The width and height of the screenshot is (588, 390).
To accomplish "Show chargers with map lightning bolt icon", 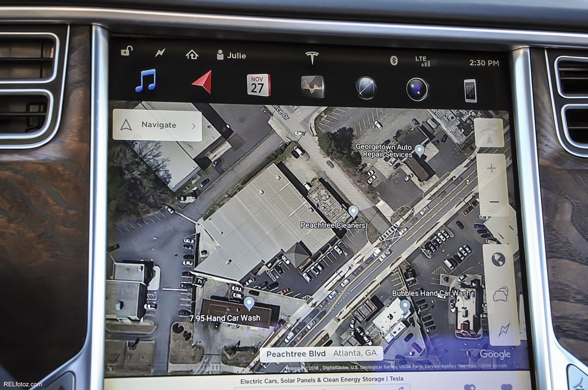I will [x=503, y=329].
